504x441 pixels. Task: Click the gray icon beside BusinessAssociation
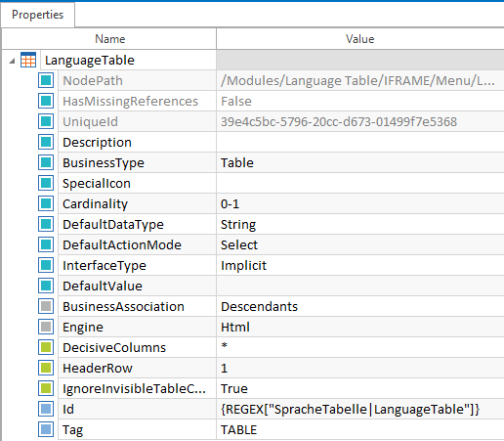point(46,306)
